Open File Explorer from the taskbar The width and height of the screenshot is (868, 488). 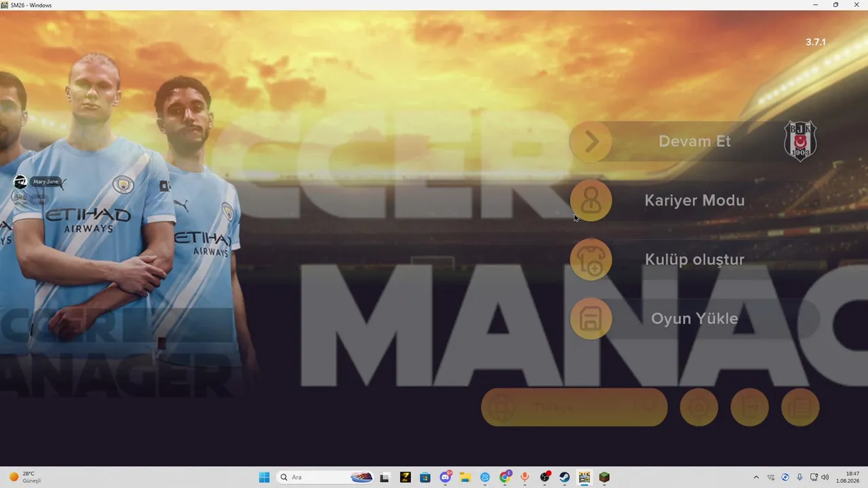(x=465, y=477)
